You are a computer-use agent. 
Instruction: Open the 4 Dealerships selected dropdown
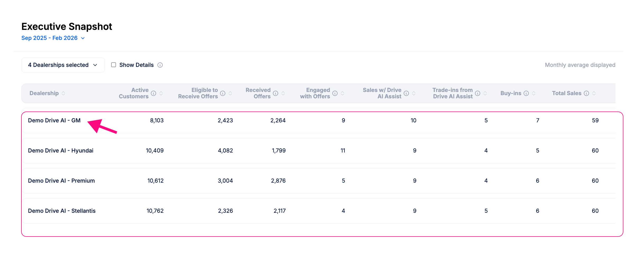tap(63, 65)
